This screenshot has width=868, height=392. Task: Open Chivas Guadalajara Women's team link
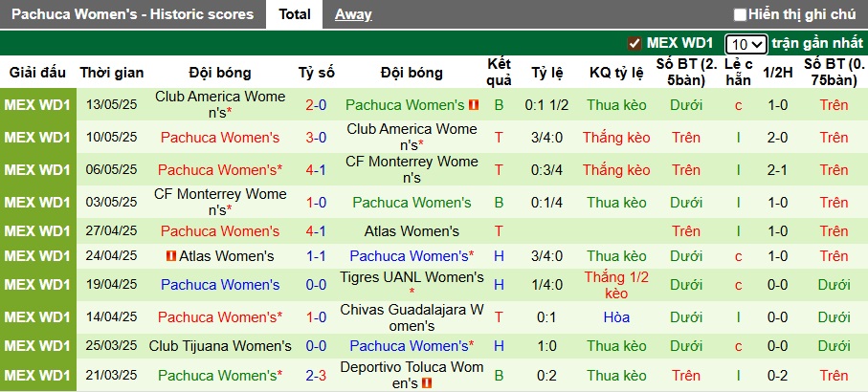pos(412,316)
